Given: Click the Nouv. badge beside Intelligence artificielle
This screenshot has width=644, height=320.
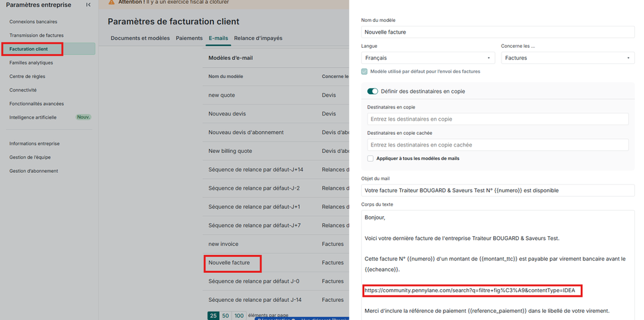Looking at the screenshot, I should pos(83,117).
